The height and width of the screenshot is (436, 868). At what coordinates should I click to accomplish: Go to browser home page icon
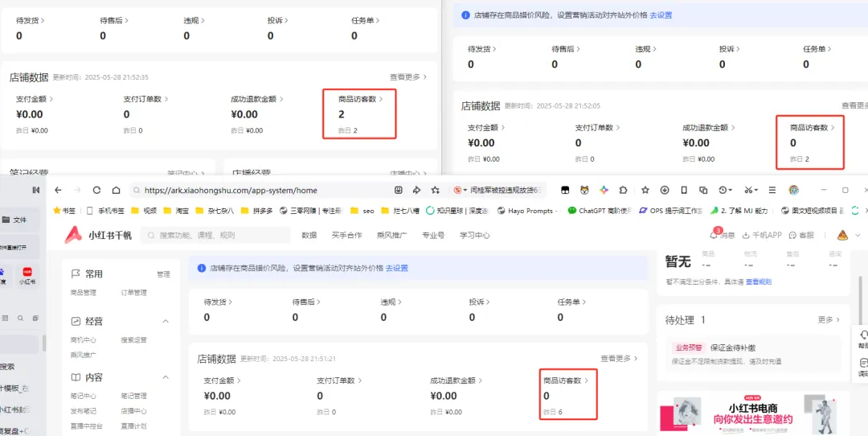pos(117,190)
